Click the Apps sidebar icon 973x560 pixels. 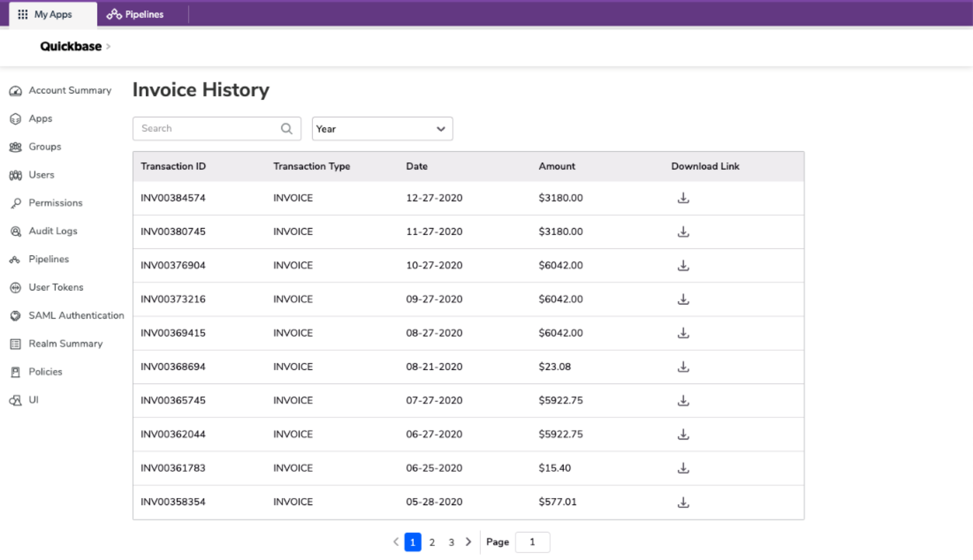tap(15, 119)
